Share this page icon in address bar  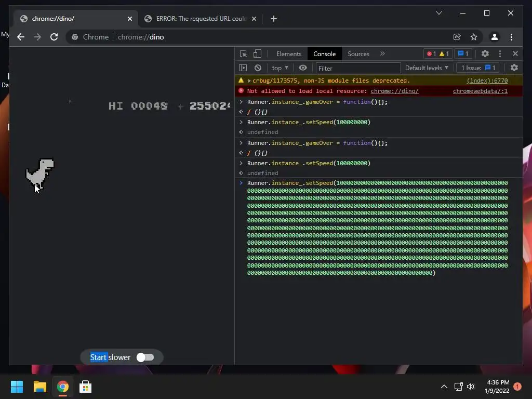point(457,37)
